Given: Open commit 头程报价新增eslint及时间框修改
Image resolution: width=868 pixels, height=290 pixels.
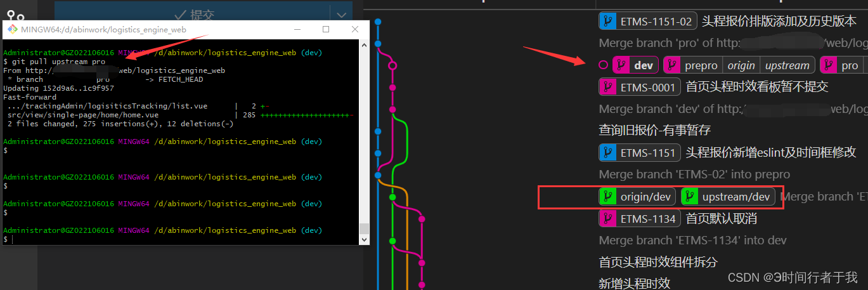Looking at the screenshot, I should 771,153.
